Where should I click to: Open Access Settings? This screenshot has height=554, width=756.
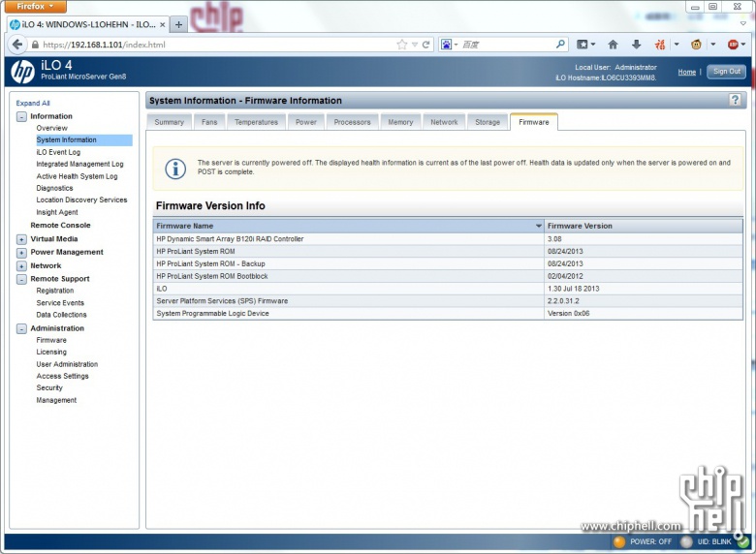pos(63,376)
